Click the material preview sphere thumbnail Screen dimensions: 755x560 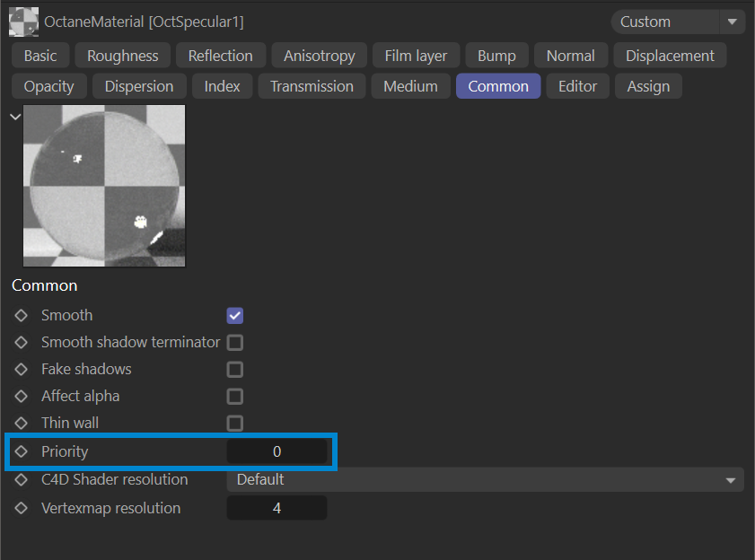coord(104,186)
